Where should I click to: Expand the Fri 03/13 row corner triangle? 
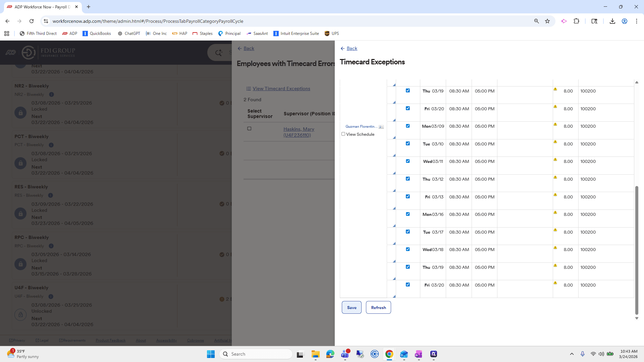[394, 208]
